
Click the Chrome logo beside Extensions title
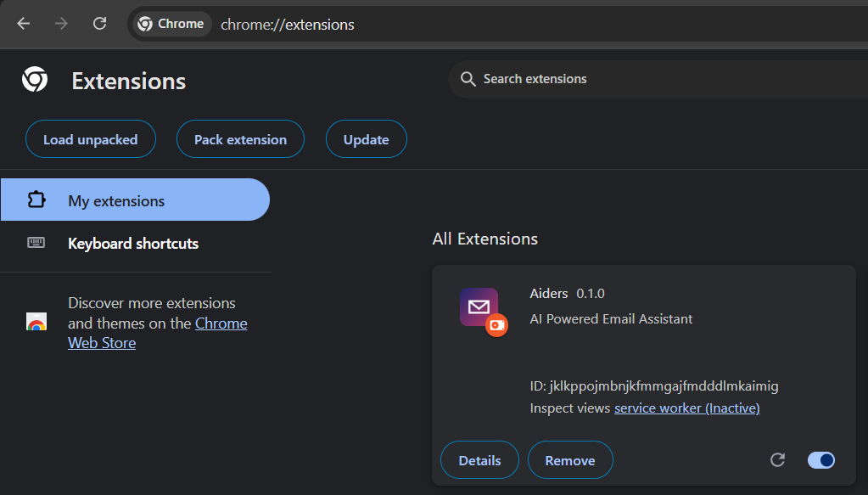(35, 79)
